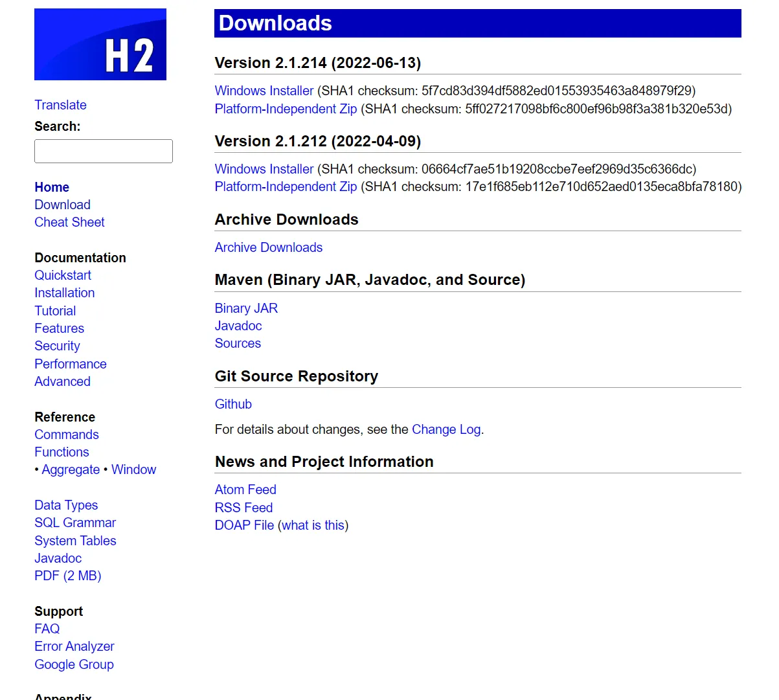Open the Security page

57,346
